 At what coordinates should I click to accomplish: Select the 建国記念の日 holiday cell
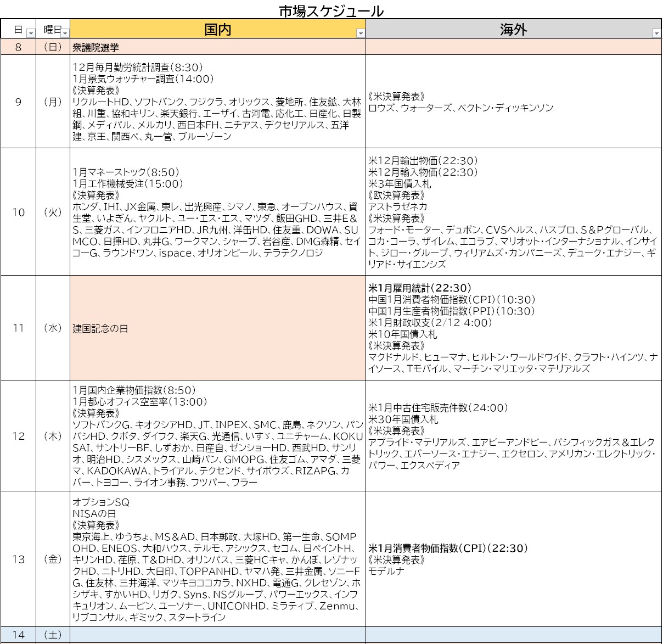(217, 328)
